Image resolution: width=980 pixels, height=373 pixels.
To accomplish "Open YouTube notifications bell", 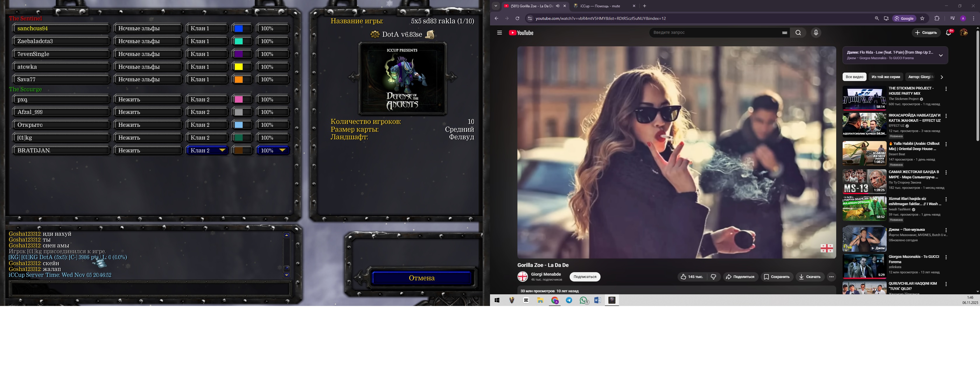I will (949, 33).
